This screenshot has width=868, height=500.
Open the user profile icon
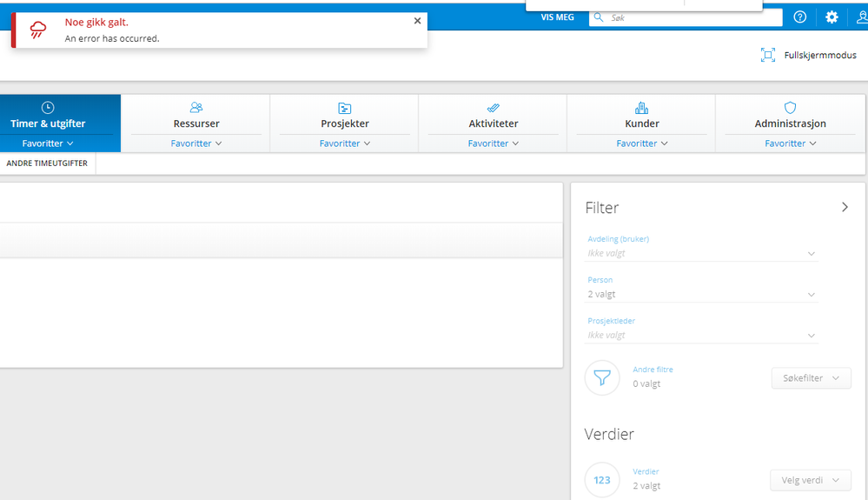pos(862,17)
